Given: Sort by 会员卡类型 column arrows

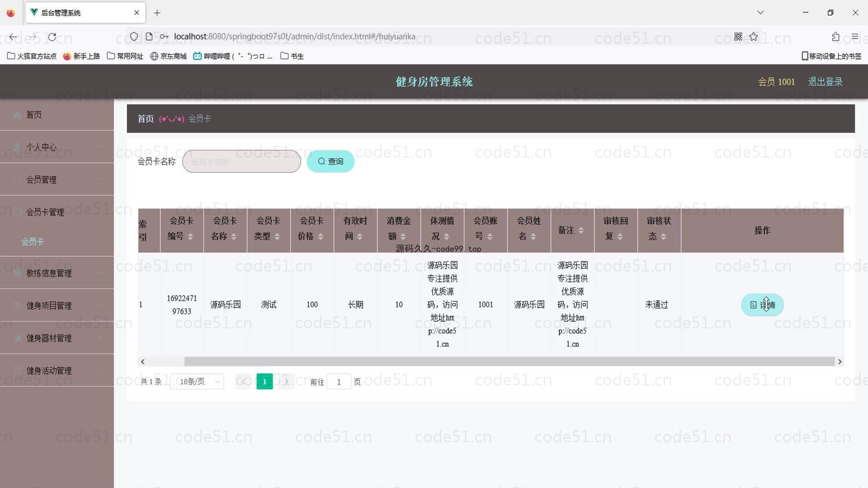Looking at the screenshot, I should (277, 237).
